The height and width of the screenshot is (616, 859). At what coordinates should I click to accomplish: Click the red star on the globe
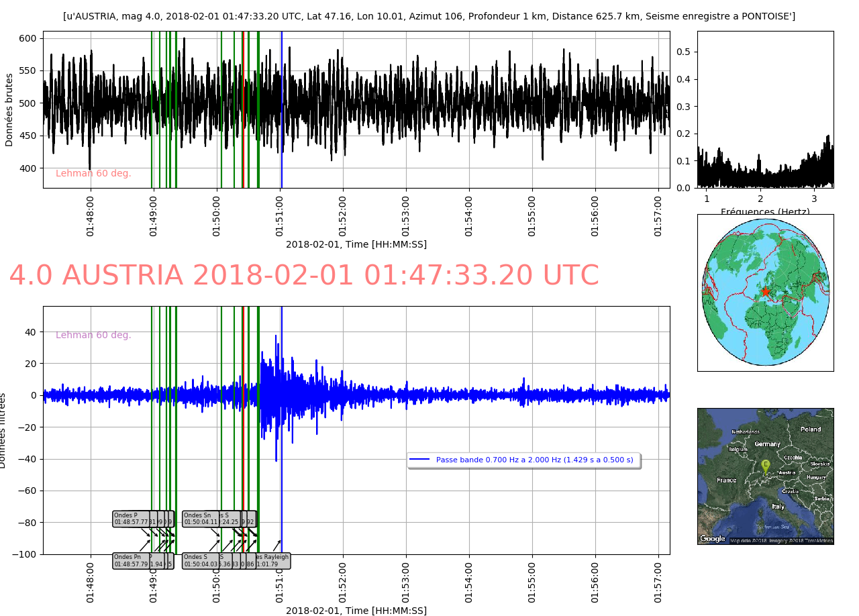coord(764,292)
